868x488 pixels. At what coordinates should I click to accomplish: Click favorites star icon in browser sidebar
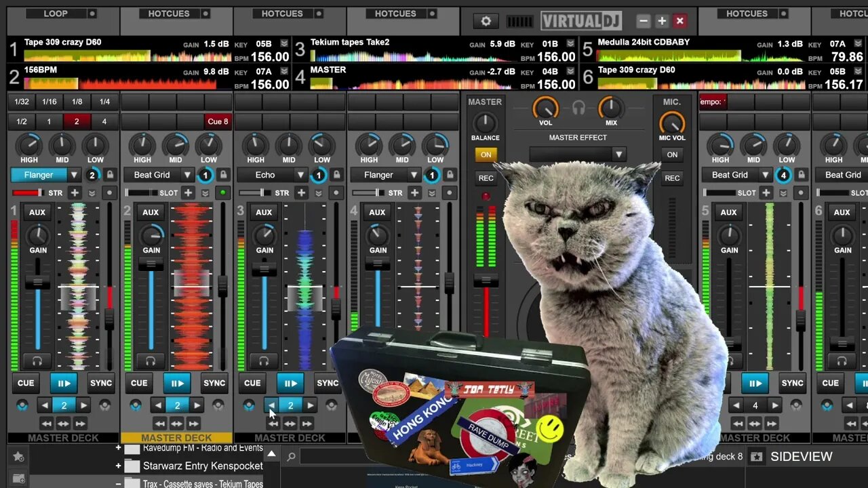tap(18, 456)
